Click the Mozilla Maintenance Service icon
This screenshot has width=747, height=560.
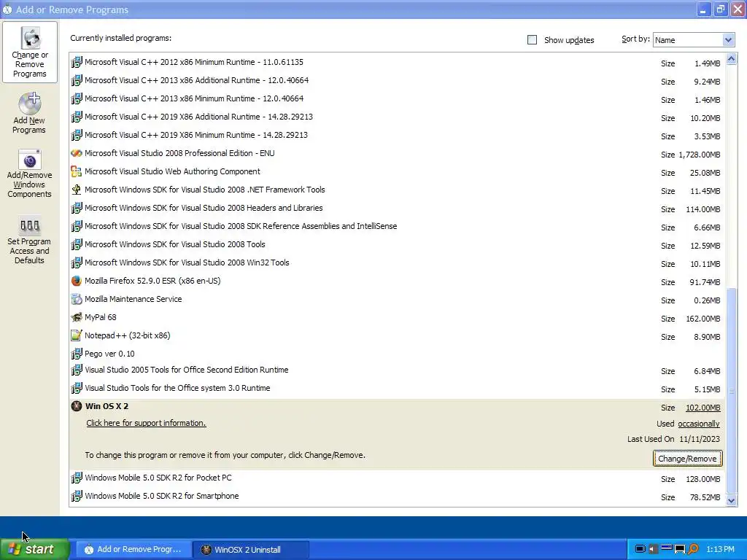76,299
